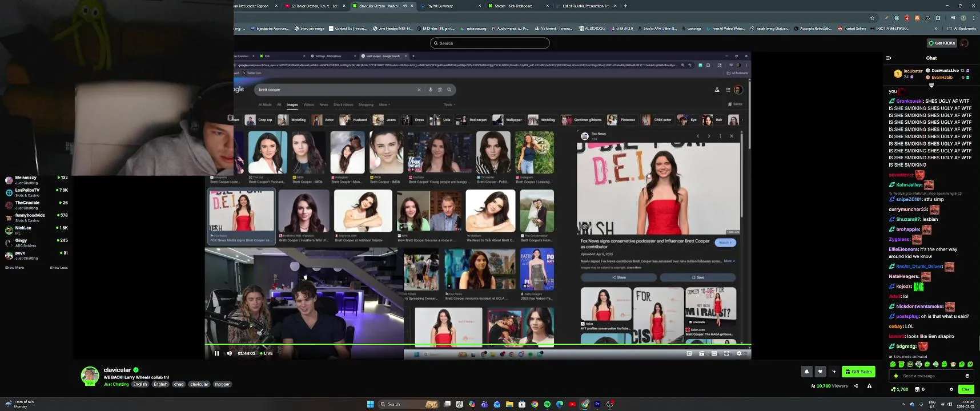The width and height of the screenshot is (980, 411).
Task: Open Windows Start menu
Action: tap(371, 404)
